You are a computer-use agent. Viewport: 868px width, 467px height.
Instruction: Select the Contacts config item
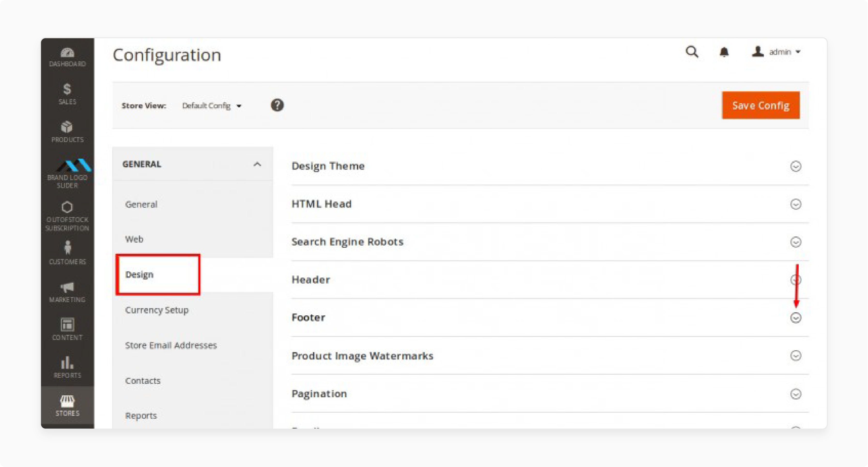tap(143, 381)
